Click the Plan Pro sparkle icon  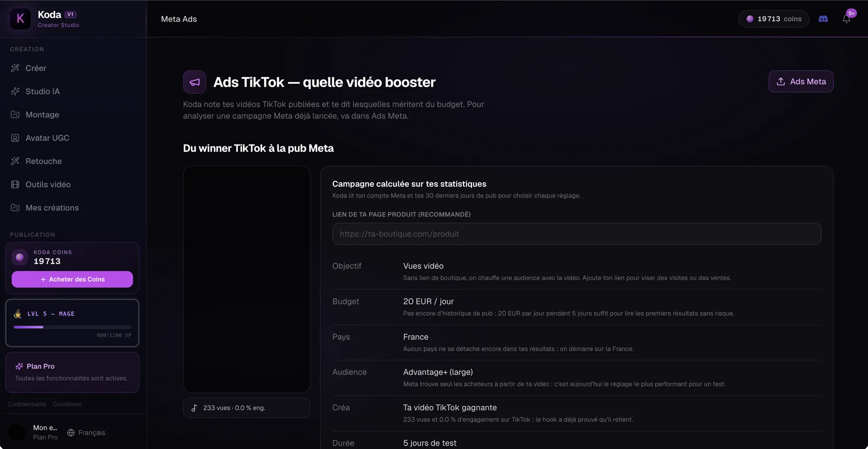19,366
